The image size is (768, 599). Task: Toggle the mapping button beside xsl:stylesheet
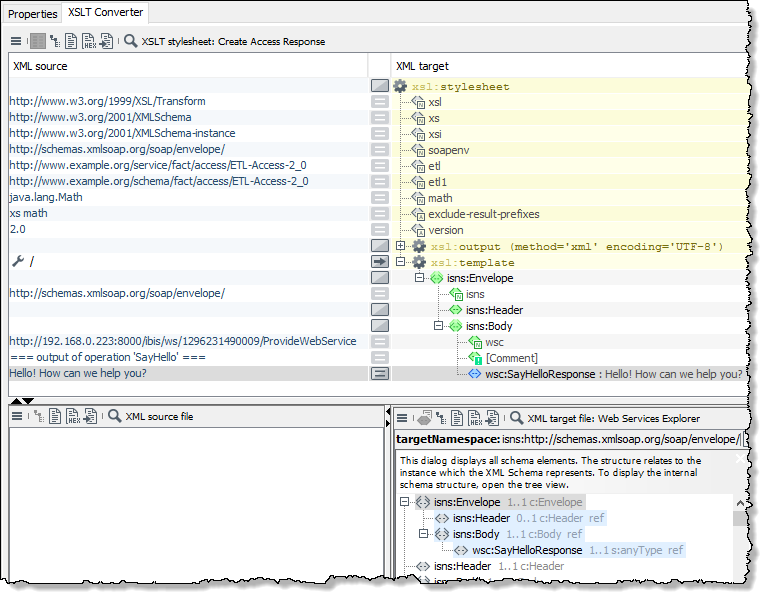coord(379,87)
